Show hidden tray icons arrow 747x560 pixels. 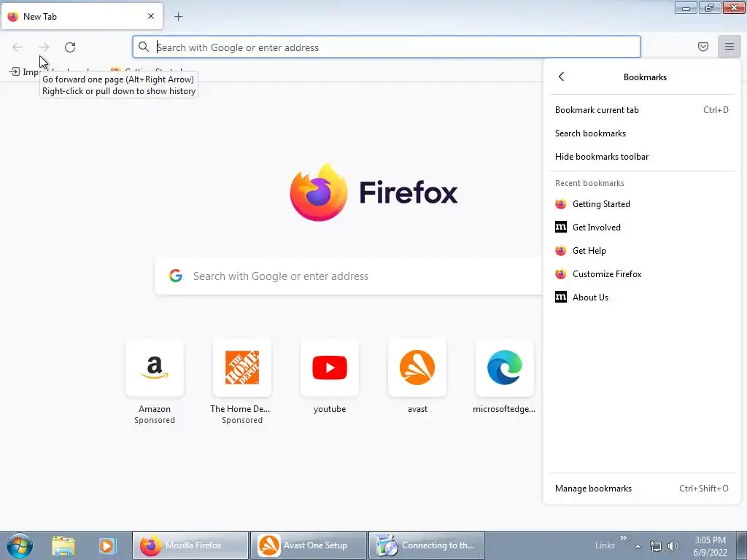click(638, 546)
